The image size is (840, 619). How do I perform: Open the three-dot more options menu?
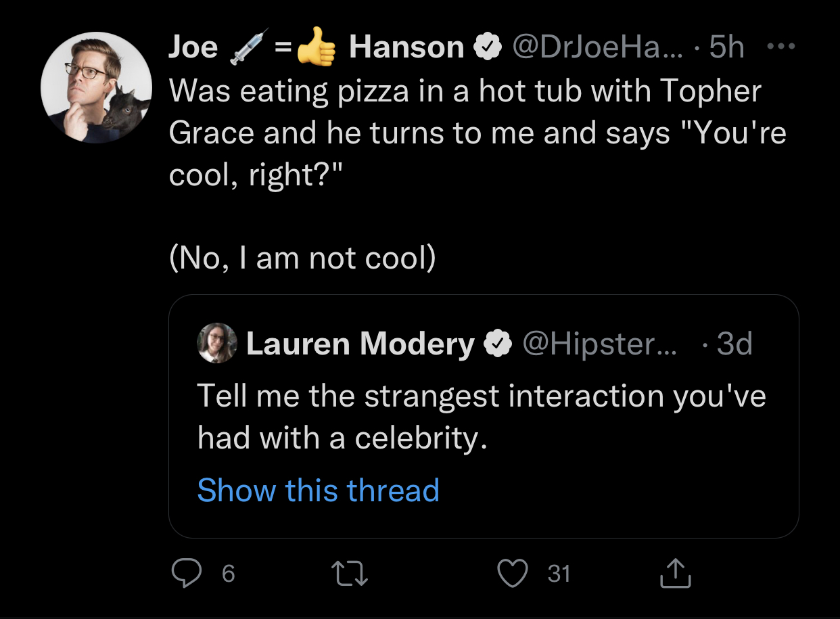click(783, 47)
